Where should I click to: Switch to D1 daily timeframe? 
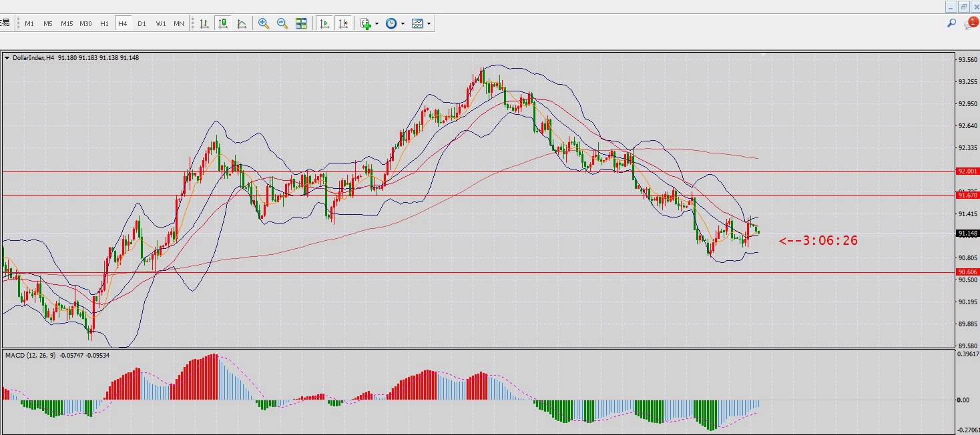[142, 23]
